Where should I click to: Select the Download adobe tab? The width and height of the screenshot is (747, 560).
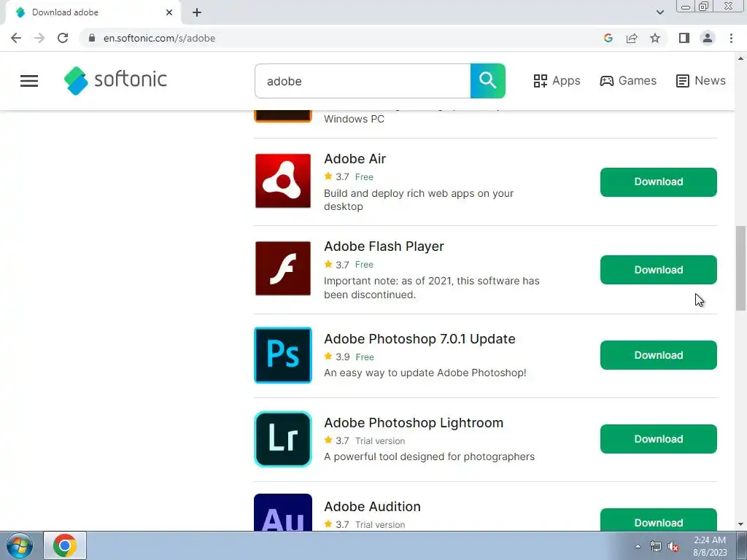93,12
